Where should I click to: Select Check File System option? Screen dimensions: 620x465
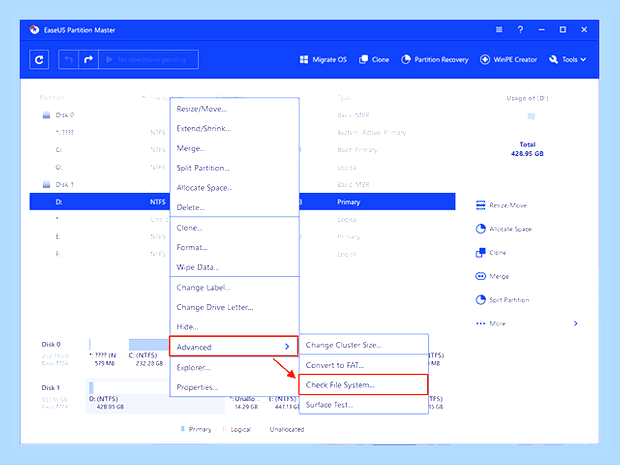tap(363, 385)
